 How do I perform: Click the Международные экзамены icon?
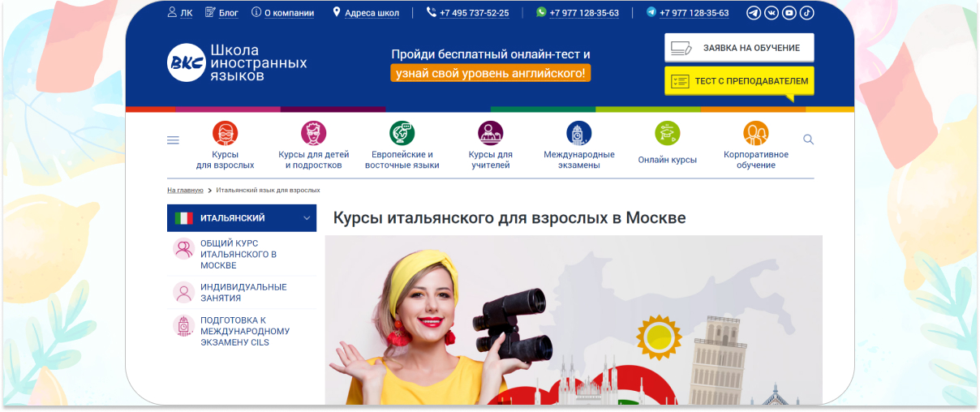[x=578, y=133]
